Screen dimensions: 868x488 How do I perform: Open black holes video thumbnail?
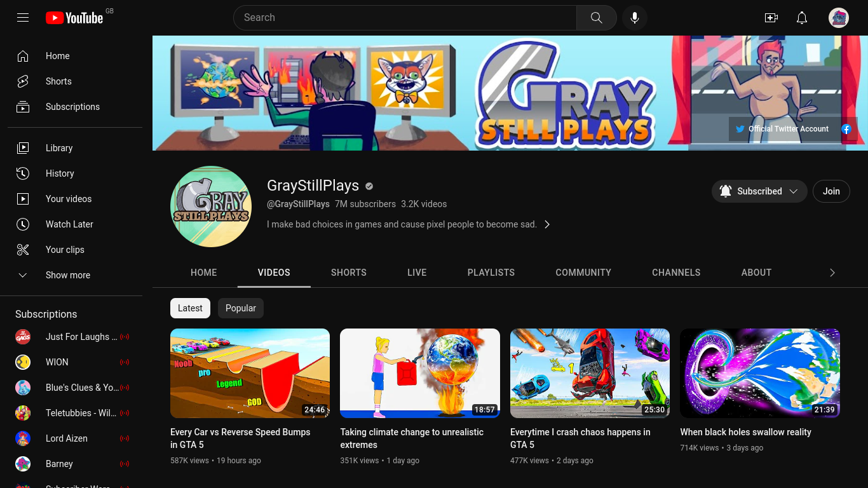pos(760,373)
